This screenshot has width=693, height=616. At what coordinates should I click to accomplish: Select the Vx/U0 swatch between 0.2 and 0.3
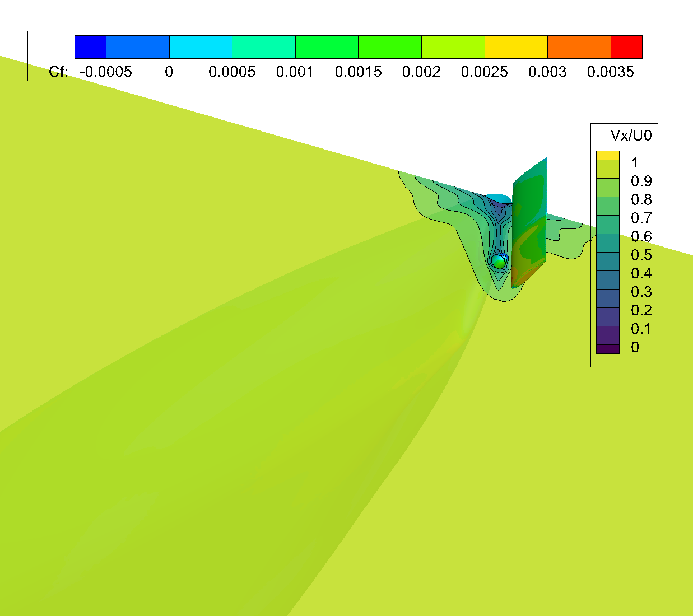[608, 298]
